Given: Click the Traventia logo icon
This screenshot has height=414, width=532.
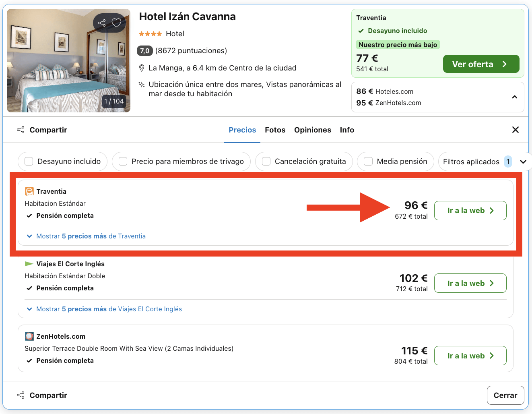Looking at the screenshot, I should tap(29, 191).
